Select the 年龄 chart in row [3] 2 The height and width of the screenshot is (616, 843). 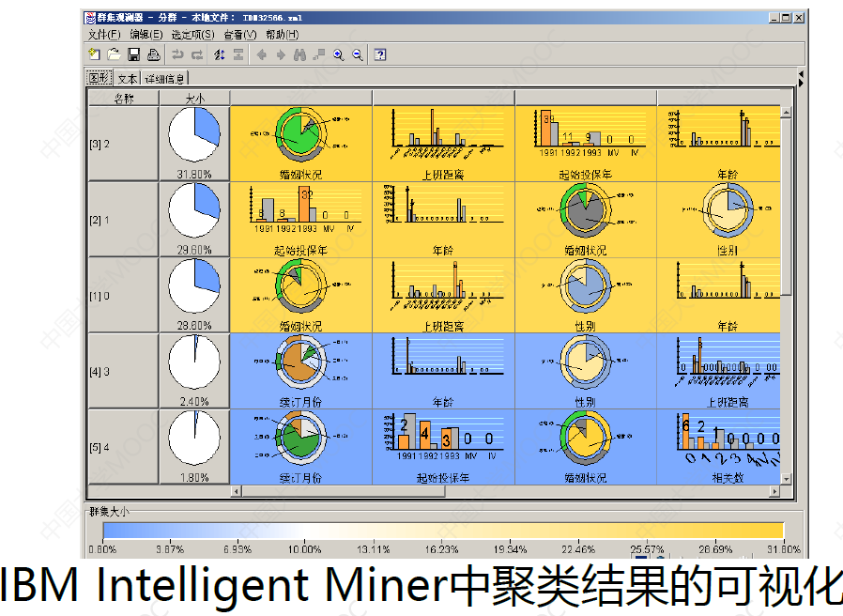tap(719, 144)
